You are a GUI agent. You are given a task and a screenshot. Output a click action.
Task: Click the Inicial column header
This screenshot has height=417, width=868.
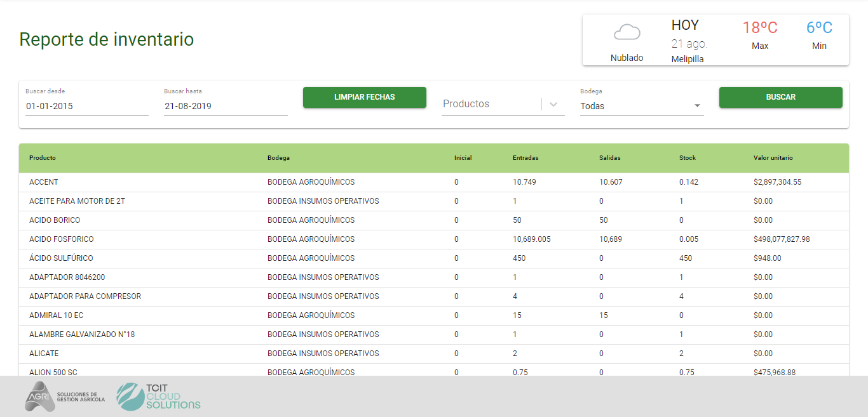click(x=463, y=158)
